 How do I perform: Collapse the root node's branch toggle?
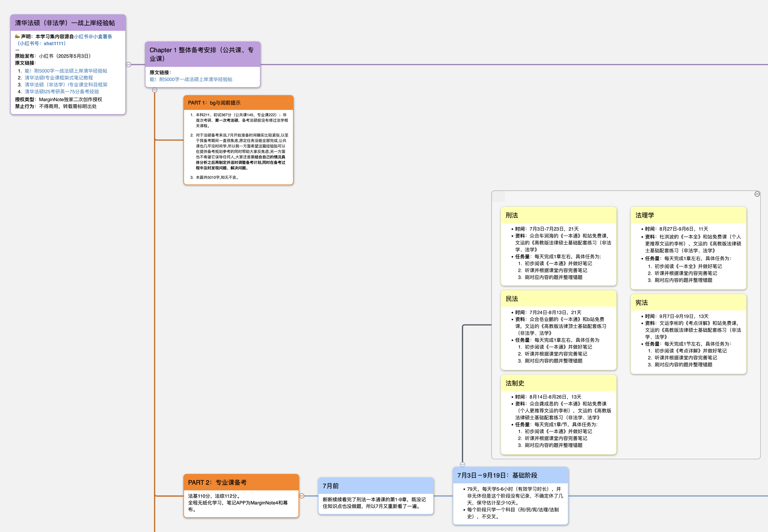pos(128,64)
